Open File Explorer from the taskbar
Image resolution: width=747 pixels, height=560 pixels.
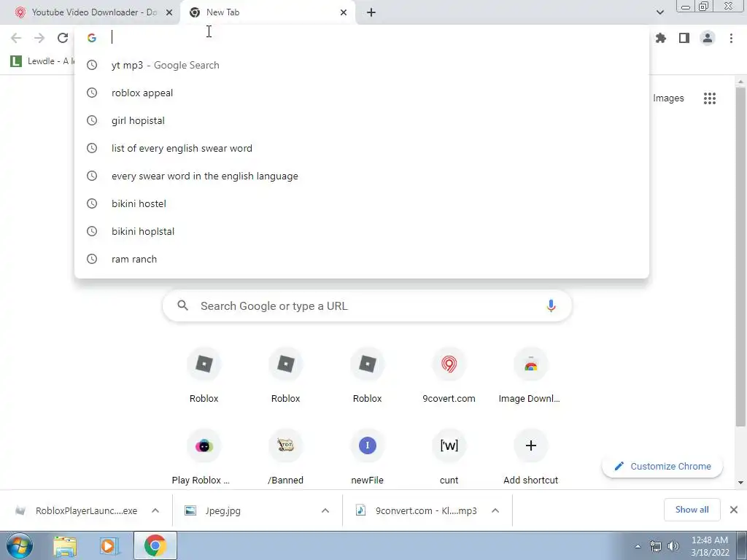(65, 545)
